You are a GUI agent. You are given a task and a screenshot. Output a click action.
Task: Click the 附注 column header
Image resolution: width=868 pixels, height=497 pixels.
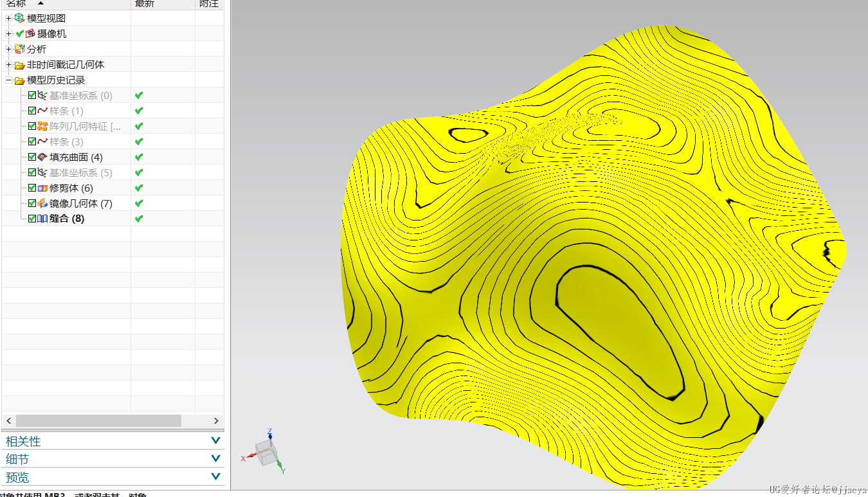click(x=210, y=4)
